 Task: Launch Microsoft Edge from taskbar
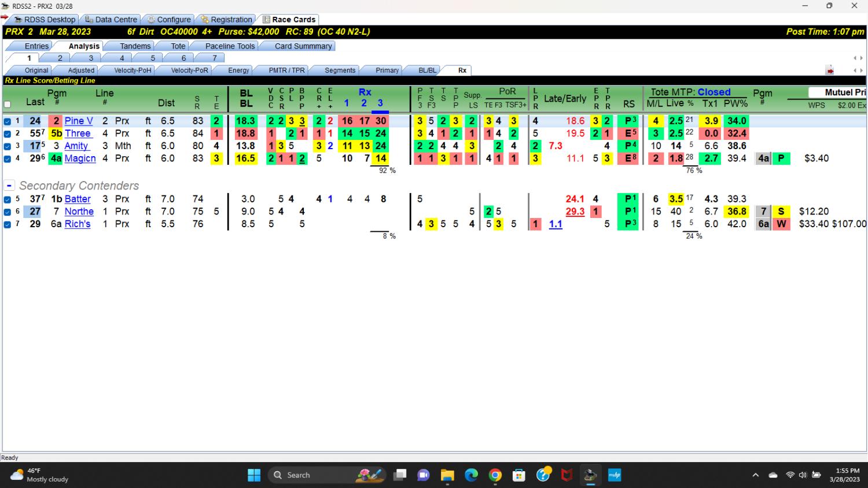pos(472,475)
